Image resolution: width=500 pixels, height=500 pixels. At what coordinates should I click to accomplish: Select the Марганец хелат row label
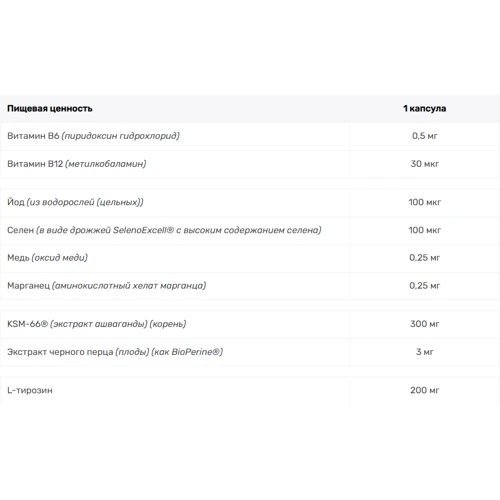tap(107, 286)
